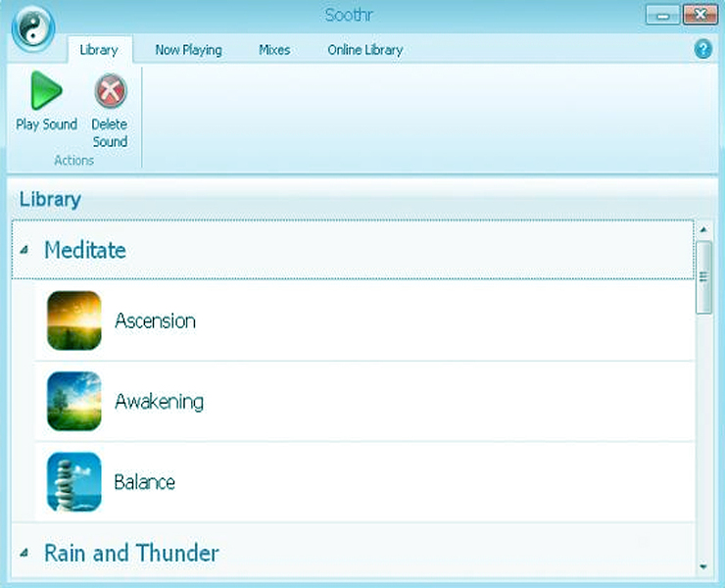725x588 pixels.
Task: Collapse the Meditate group arrow
Action: 24,250
